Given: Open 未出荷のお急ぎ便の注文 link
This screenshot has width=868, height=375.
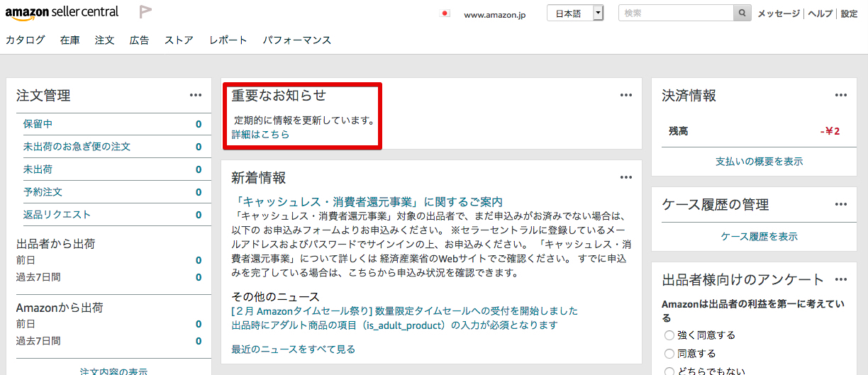Looking at the screenshot, I should point(77,147).
